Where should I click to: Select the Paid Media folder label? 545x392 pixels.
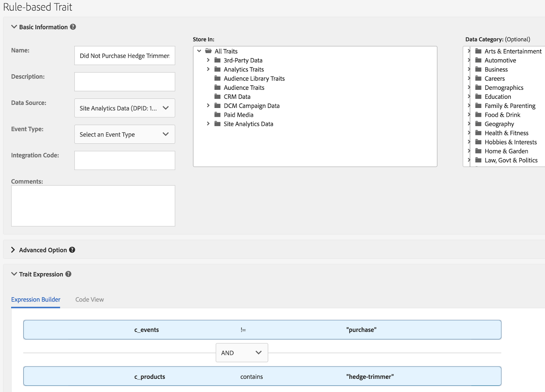pyautogui.click(x=238, y=115)
